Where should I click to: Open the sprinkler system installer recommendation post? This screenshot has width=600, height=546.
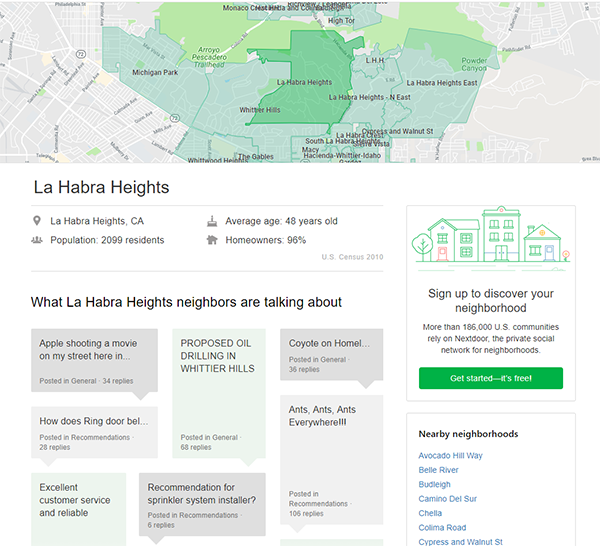click(201, 494)
